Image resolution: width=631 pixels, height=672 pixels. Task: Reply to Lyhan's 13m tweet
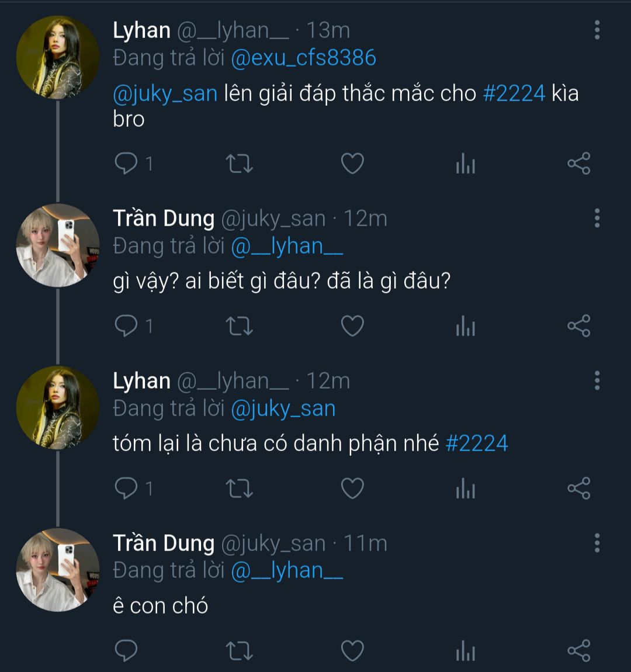[x=126, y=164]
